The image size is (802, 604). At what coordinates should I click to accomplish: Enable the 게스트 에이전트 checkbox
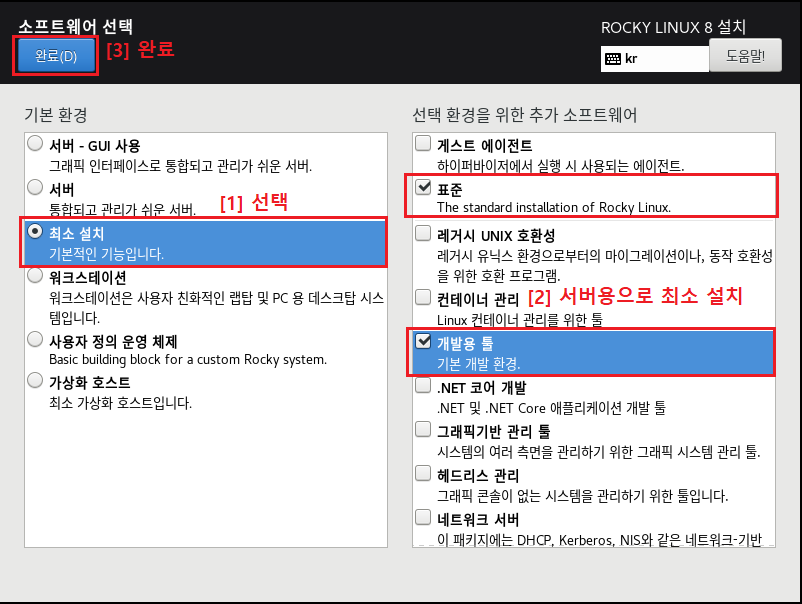point(423,143)
